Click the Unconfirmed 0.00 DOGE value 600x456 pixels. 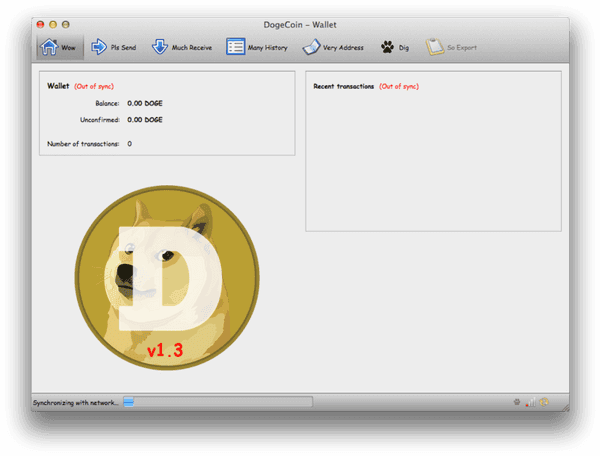pos(145,120)
